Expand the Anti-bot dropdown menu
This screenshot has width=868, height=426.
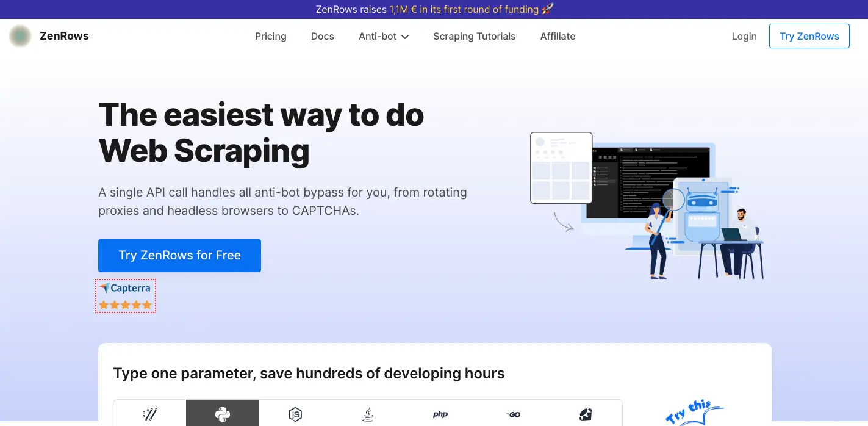(384, 36)
